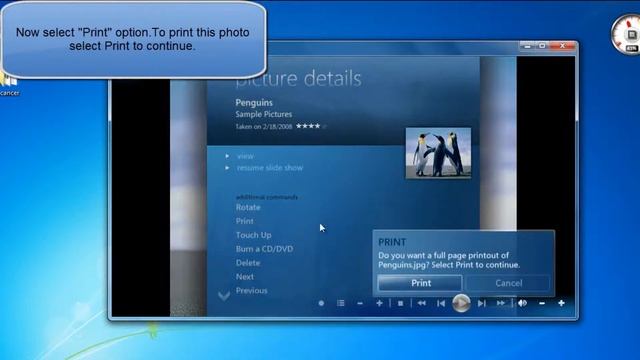
Task: Click the CPU meter desktop gadget
Action: (x=626, y=34)
